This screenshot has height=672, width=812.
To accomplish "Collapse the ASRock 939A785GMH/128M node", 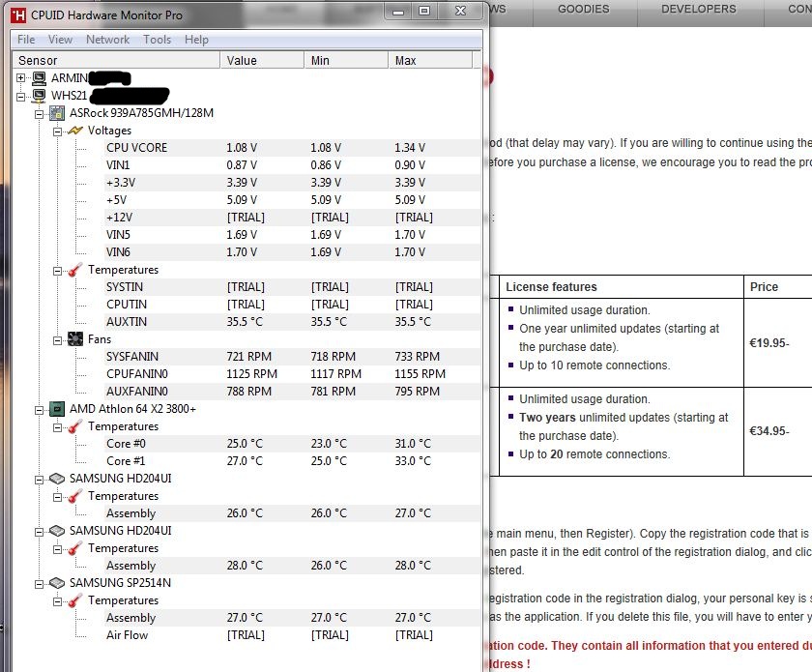I will [x=39, y=114].
